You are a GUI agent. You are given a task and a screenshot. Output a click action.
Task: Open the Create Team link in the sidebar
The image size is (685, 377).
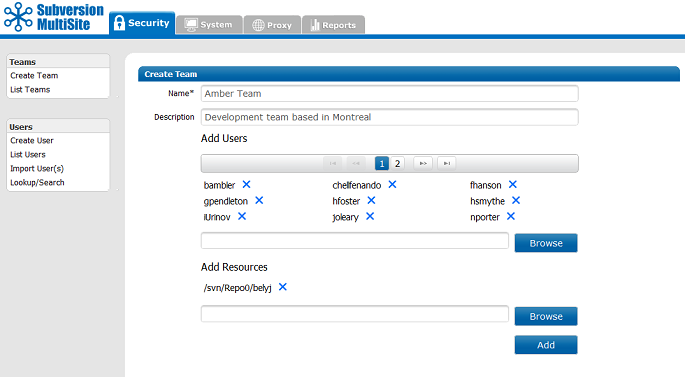coord(34,76)
